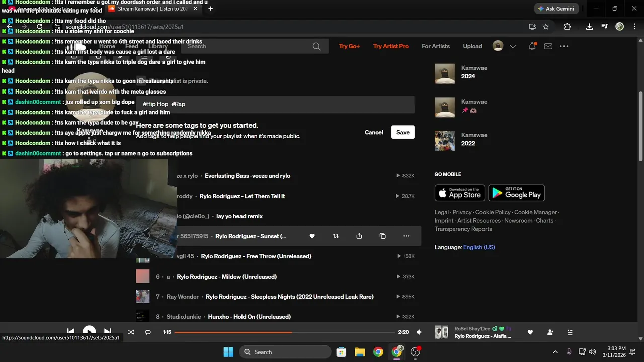This screenshot has width=644, height=362.
Task: Open the next up queue
Action: click(570, 332)
